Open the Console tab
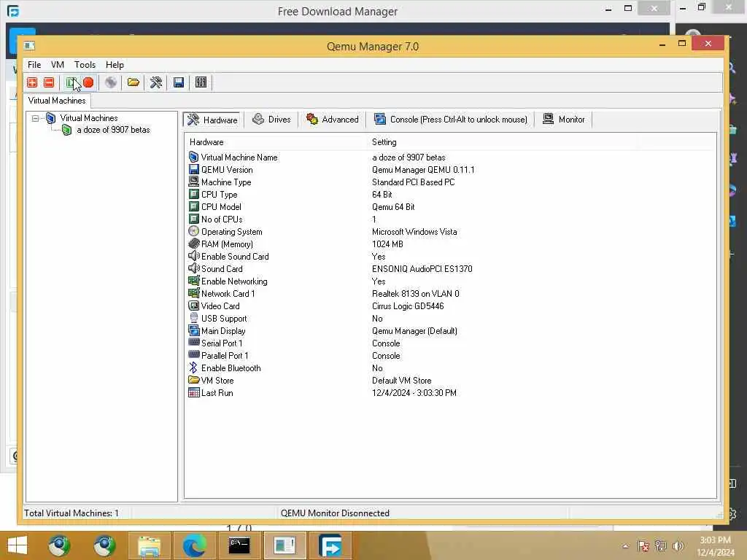Screen dimensions: 747x560 click(x=451, y=120)
